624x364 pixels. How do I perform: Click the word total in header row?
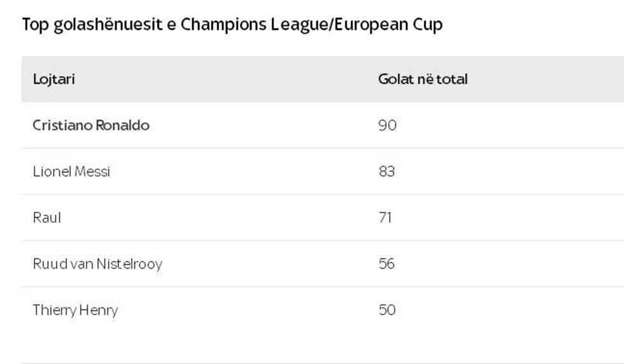(451, 80)
